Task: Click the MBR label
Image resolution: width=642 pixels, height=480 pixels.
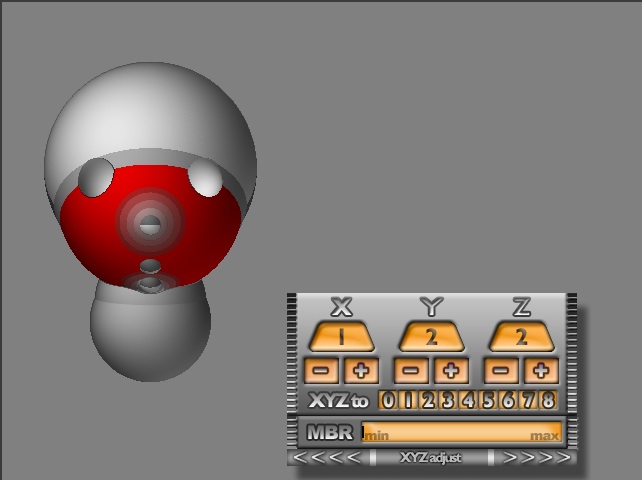Action: (330, 432)
